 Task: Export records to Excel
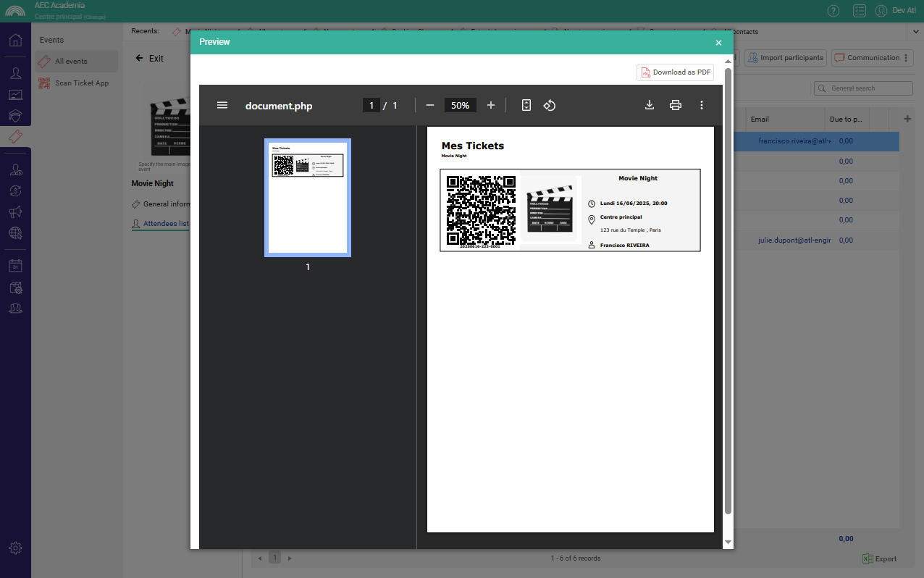tap(880, 558)
